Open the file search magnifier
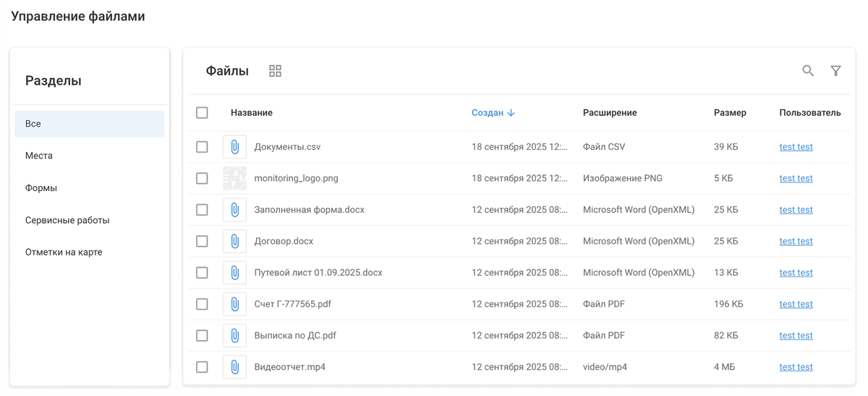Image resolution: width=868 pixels, height=396 pixels. [808, 71]
